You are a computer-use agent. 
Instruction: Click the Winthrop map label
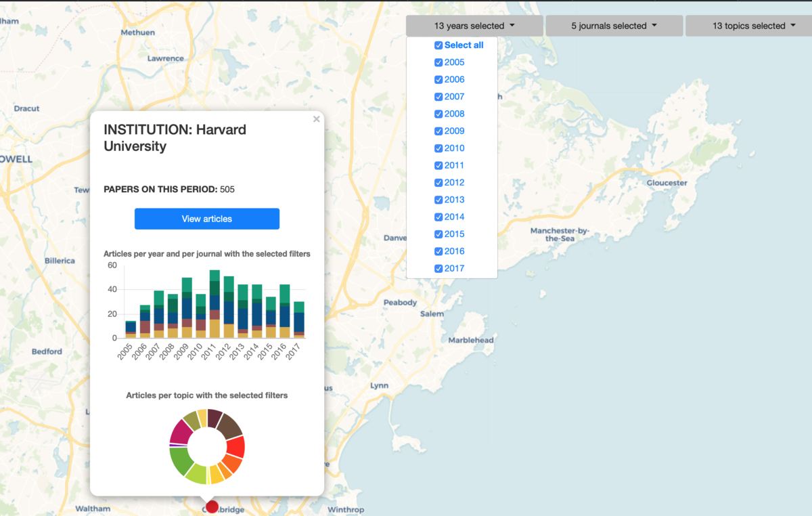pos(346,510)
